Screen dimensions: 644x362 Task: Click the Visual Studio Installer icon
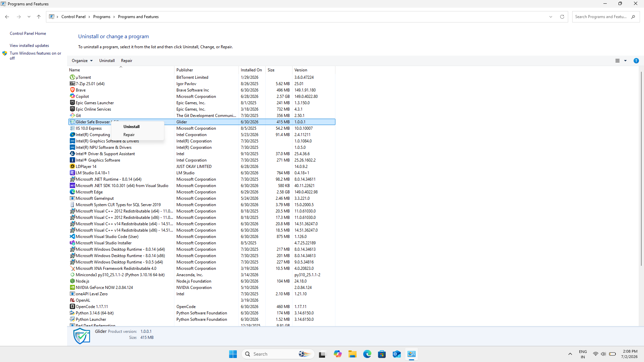(72, 243)
